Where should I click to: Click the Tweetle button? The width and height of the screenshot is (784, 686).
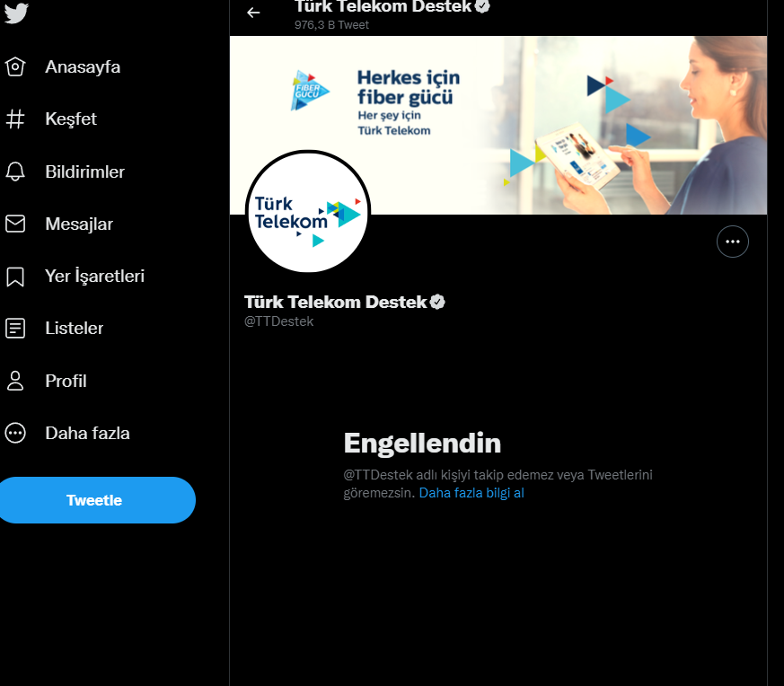[x=96, y=500]
